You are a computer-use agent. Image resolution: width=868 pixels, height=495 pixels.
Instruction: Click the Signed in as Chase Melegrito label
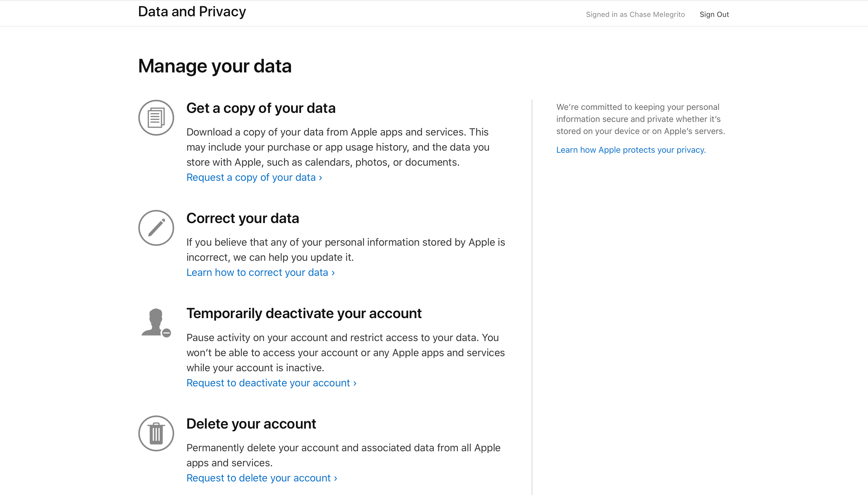[x=635, y=14]
